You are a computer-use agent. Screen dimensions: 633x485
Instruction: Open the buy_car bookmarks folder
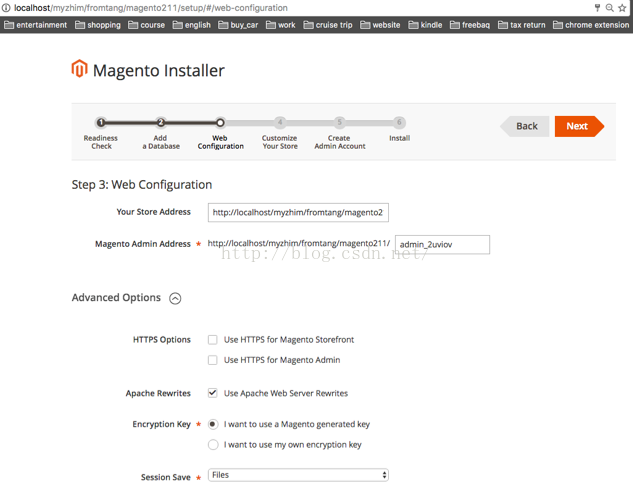tap(238, 25)
